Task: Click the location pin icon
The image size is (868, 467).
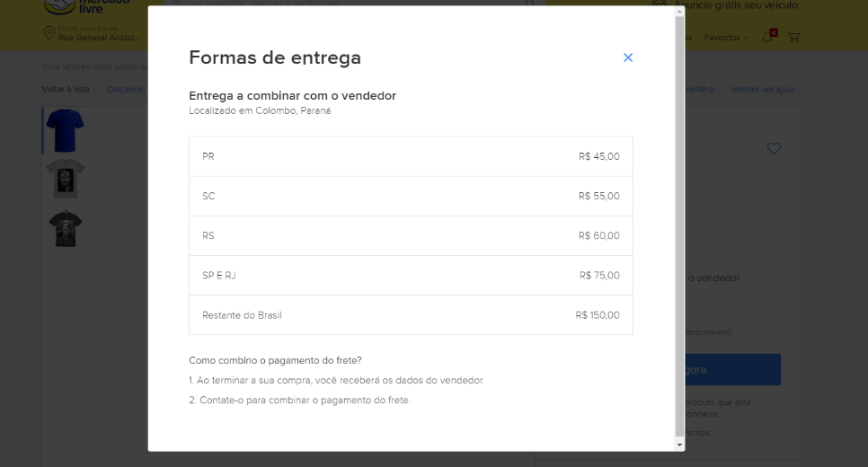Action: click(49, 33)
